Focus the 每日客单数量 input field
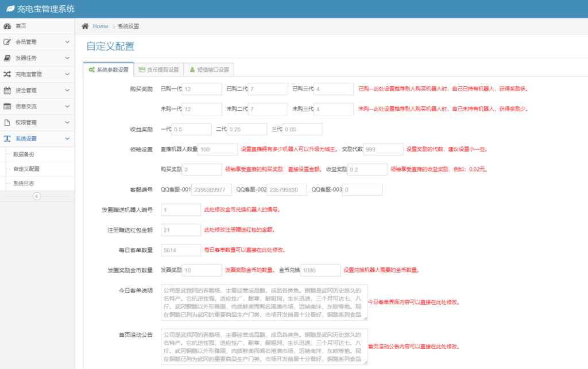Viewport: 588px width, 369px height. [x=181, y=250]
